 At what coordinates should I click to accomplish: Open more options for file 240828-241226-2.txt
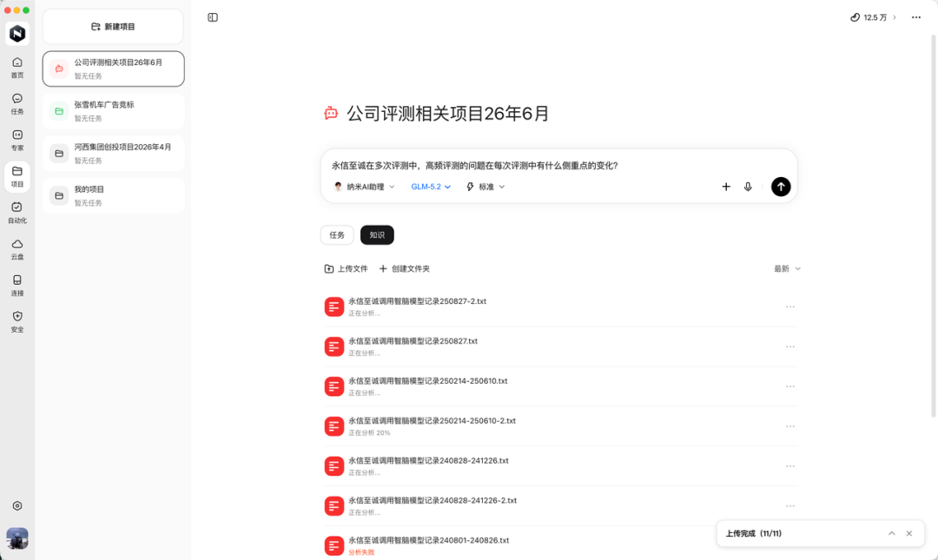coord(790,506)
